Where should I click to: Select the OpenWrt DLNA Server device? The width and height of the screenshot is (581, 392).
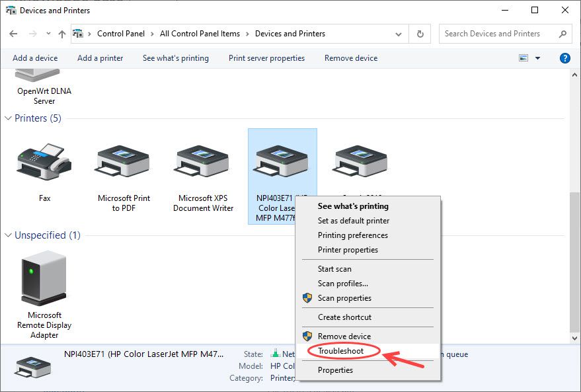44,87
